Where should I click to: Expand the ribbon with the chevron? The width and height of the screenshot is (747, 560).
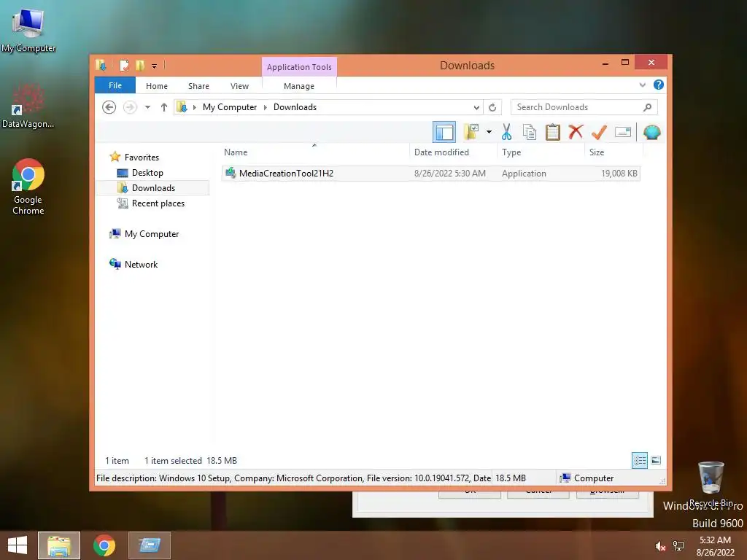tap(642, 85)
